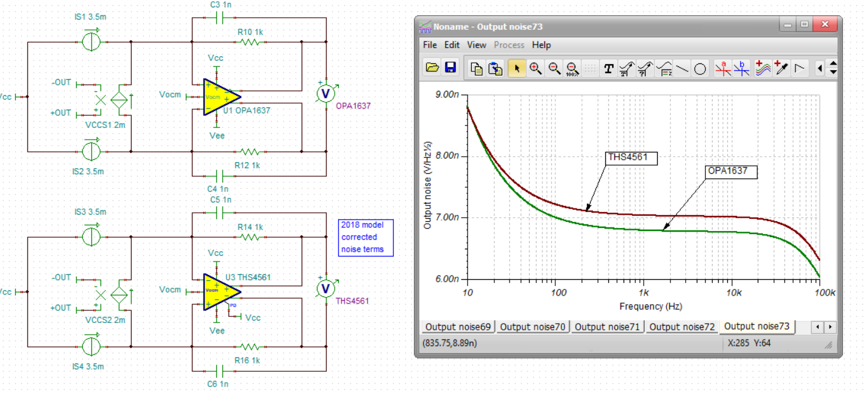
Task: Click the OPA1637 curve label box
Action: pos(730,171)
